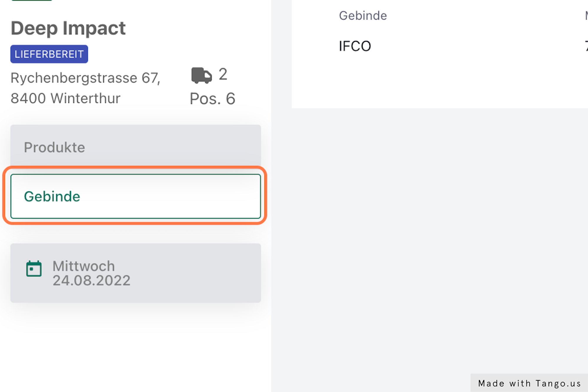Screen dimensions: 588x392
Task: Open the Mittwoch delivery date picker
Action: coord(136,273)
